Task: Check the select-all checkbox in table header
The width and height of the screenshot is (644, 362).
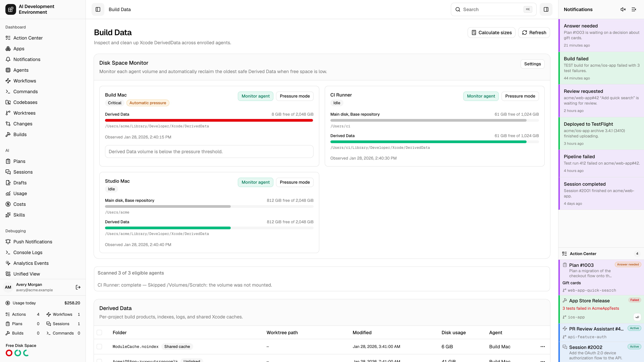Action: coord(99,333)
